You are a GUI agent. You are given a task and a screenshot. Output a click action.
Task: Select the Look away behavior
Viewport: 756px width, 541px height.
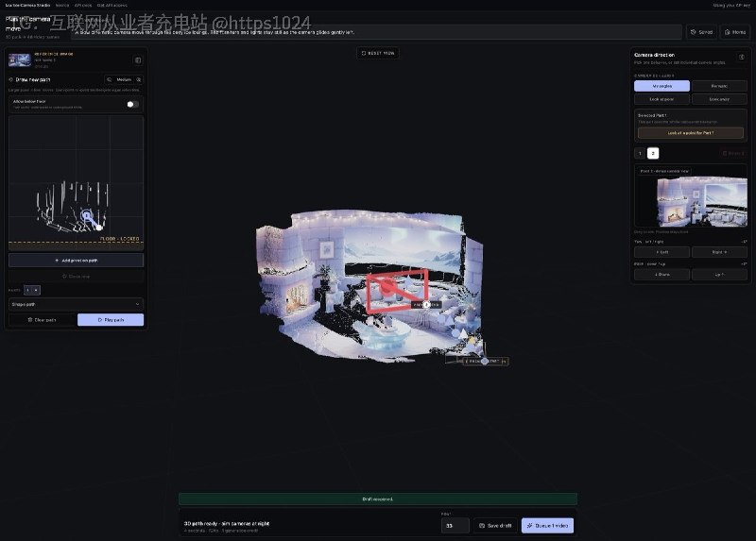(719, 99)
